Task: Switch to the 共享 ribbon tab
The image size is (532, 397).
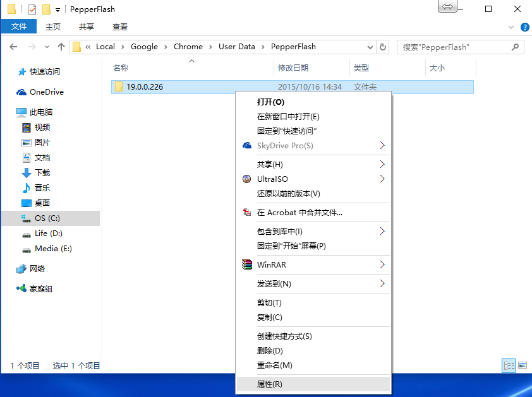Action: (86, 27)
